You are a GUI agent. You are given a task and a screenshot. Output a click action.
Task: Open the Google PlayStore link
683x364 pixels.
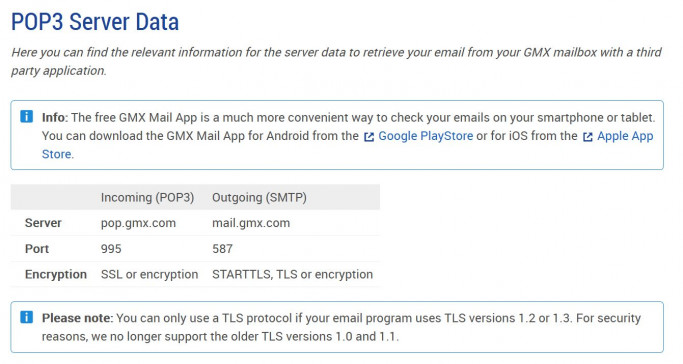pos(425,136)
